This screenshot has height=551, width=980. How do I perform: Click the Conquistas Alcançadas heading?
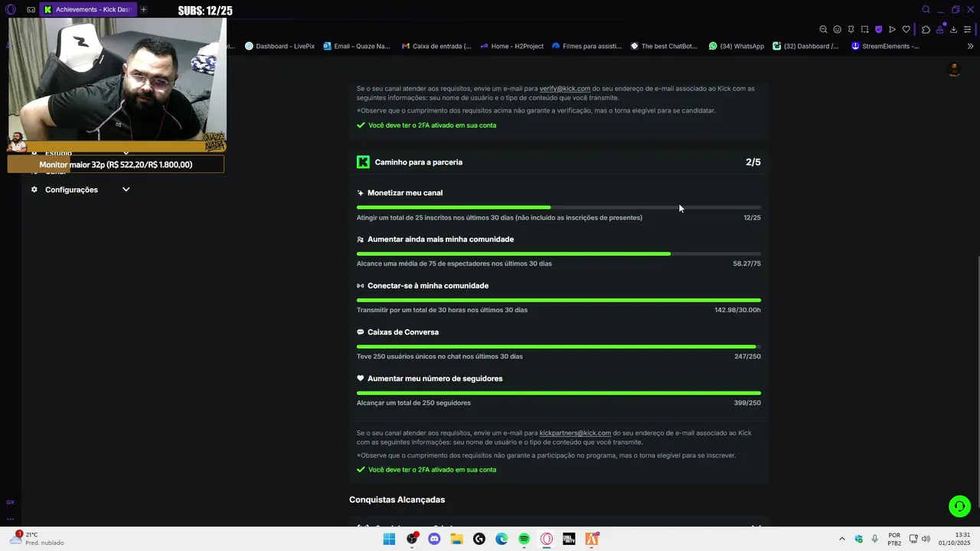tap(397, 500)
